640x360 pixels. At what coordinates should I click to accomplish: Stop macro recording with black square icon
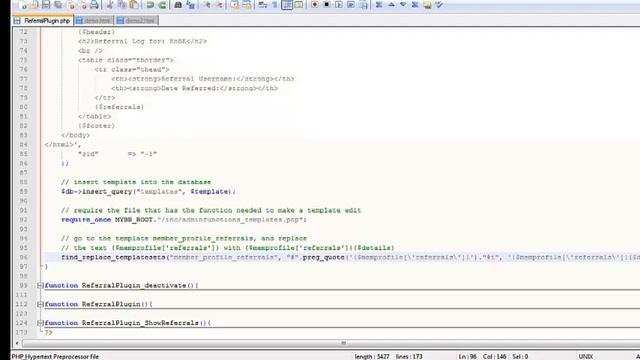point(327,5)
